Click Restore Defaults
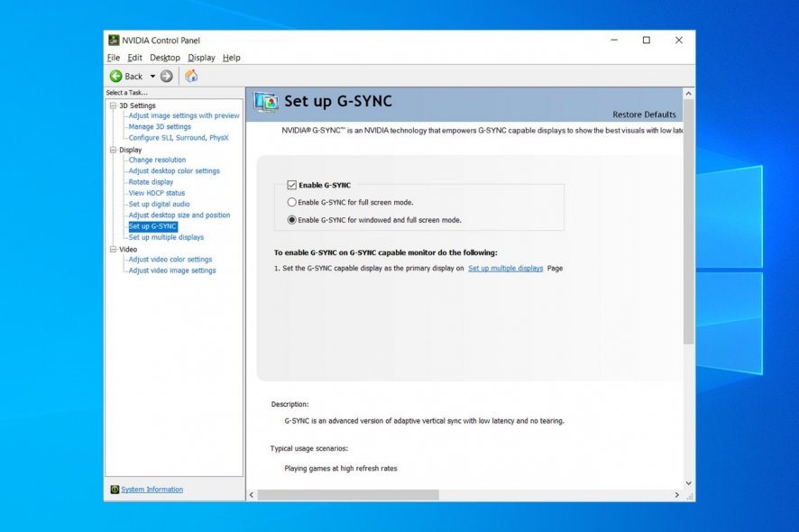Screen dimensions: 799x532 [x=644, y=115]
